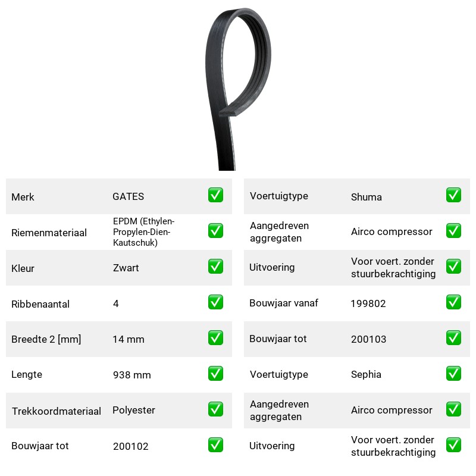Screen dimensions: 476x476
Task: Click the checkmark beside Bouwjaar tot 200103
Action: point(453,338)
